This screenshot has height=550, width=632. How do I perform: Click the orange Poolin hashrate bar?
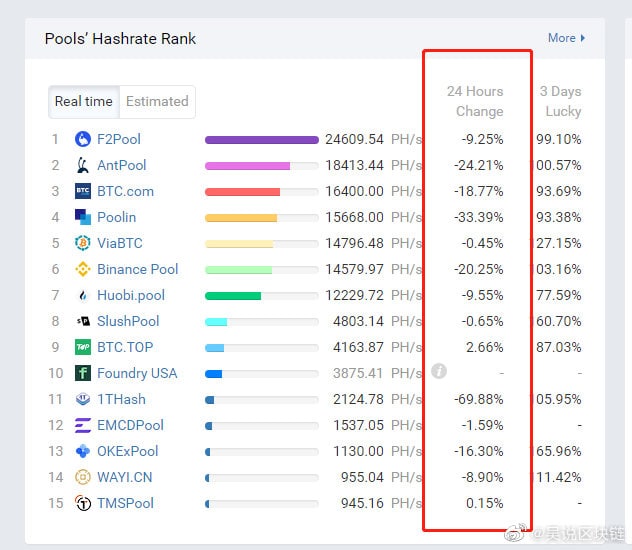coord(241,218)
